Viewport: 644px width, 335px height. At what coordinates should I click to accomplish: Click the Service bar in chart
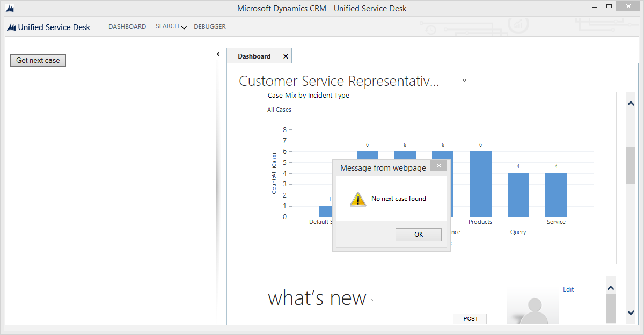[x=556, y=195]
